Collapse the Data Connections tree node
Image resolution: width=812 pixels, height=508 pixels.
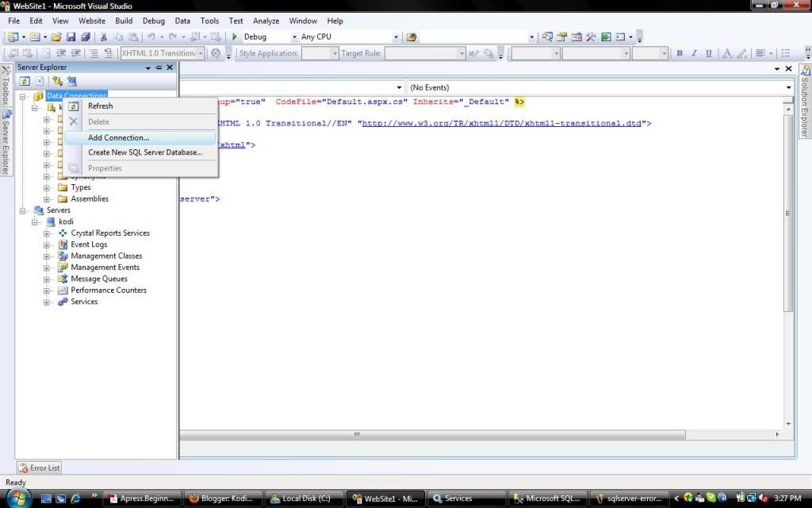(x=23, y=96)
